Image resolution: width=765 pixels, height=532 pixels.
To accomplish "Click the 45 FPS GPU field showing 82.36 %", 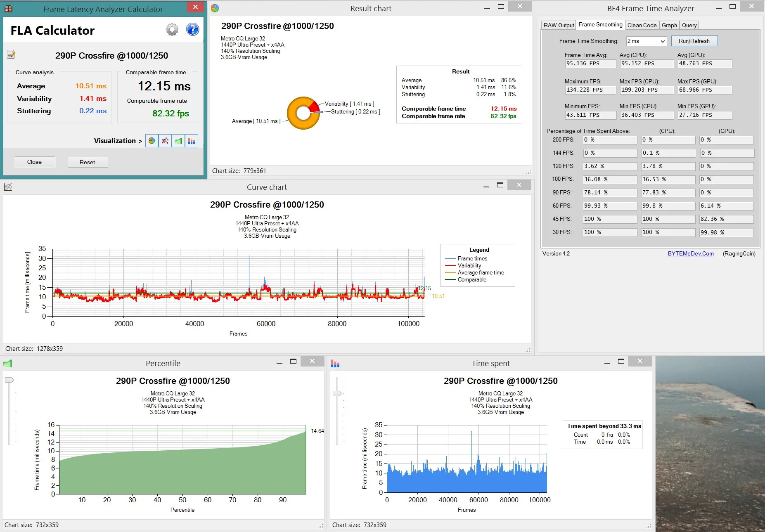I will [727, 219].
